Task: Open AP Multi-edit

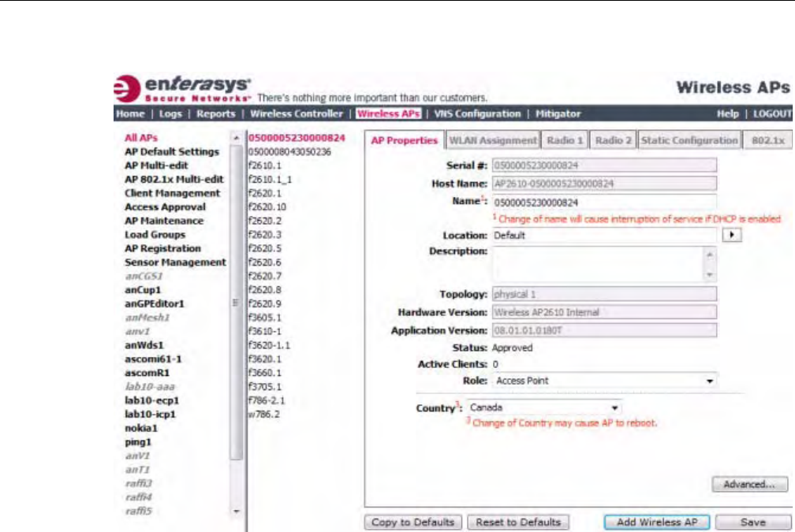Action: point(156,166)
